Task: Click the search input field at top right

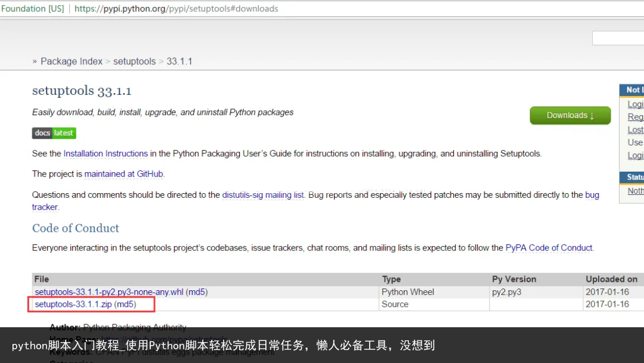Action: (x=618, y=38)
